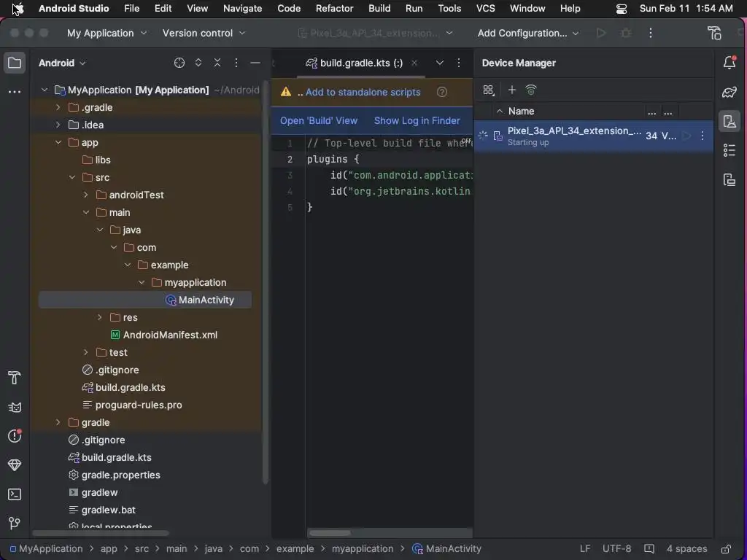Click Collapse All in project panel

pyautogui.click(x=217, y=63)
